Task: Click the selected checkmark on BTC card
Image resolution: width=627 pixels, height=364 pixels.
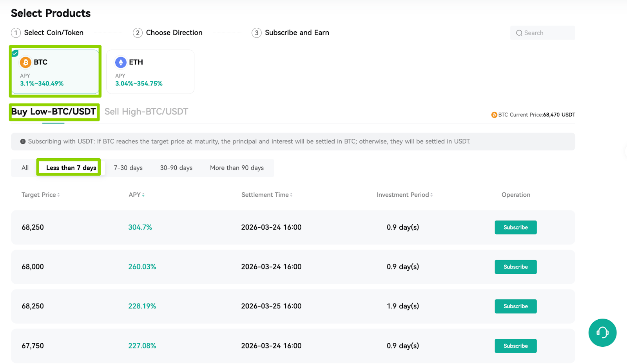Action: pyautogui.click(x=15, y=53)
